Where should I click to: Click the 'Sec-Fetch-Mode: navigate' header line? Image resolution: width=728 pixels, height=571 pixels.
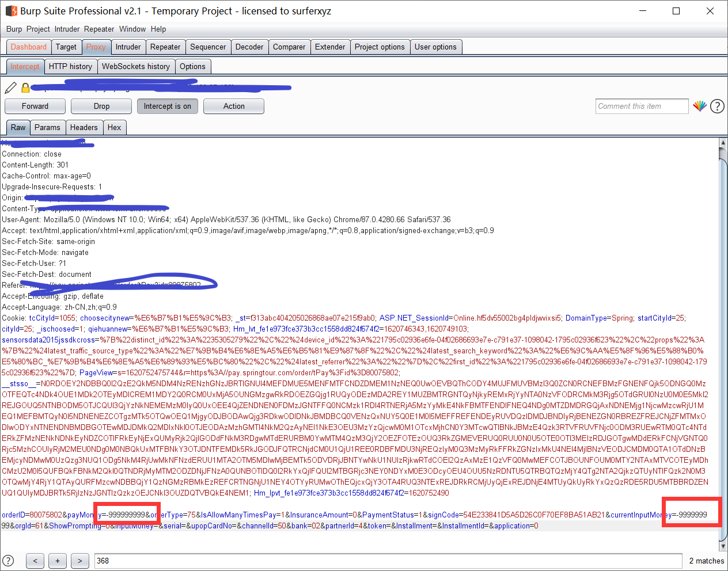[45, 253]
